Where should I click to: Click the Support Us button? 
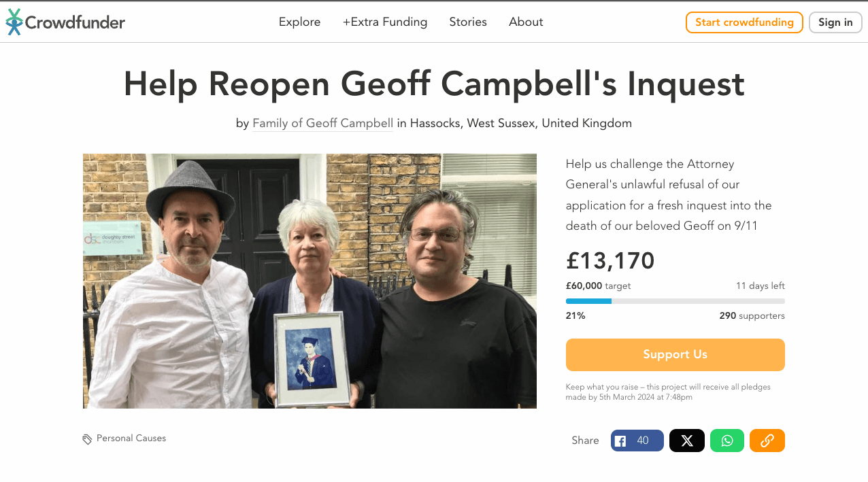click(x=675, y=355)
